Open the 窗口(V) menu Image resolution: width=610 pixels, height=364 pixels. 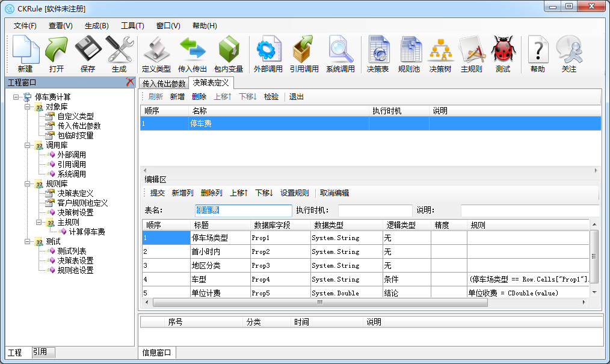point(168,26)
